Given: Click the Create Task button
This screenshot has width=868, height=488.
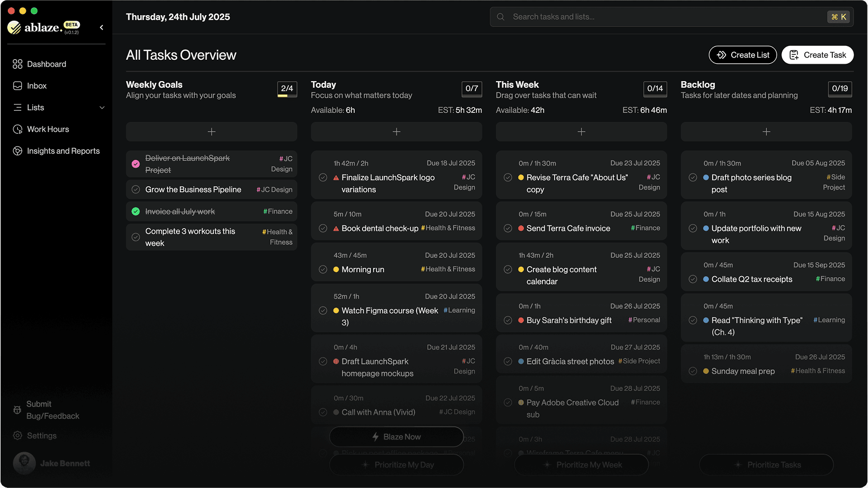Looking at the screenshot, I should [x=817, y=55].
